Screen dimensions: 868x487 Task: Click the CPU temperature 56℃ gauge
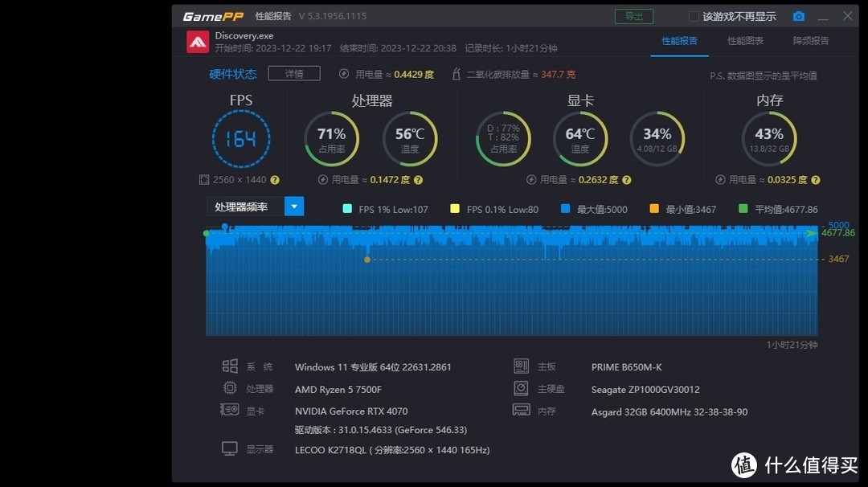coord(410,139)
